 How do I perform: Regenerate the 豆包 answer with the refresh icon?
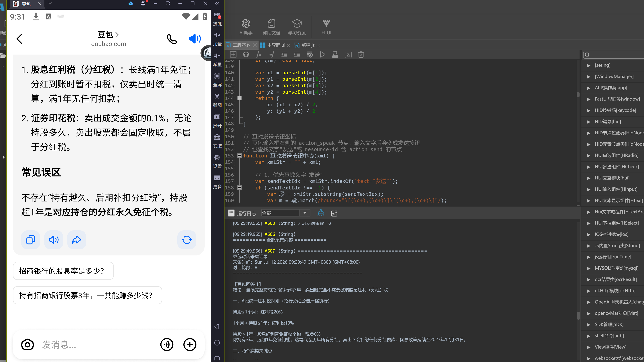187,240
